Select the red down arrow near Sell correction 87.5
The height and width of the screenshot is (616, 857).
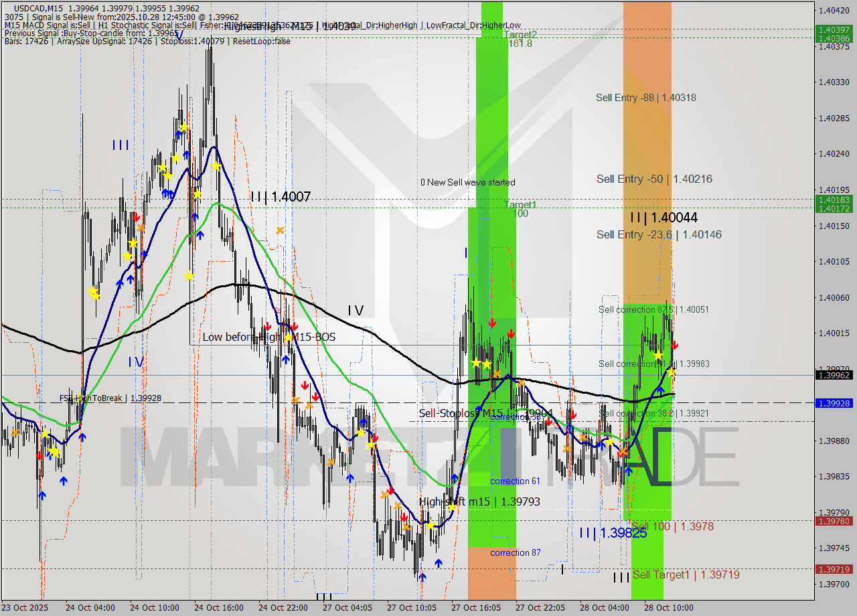pyautogui.click(x=675, y=345)
